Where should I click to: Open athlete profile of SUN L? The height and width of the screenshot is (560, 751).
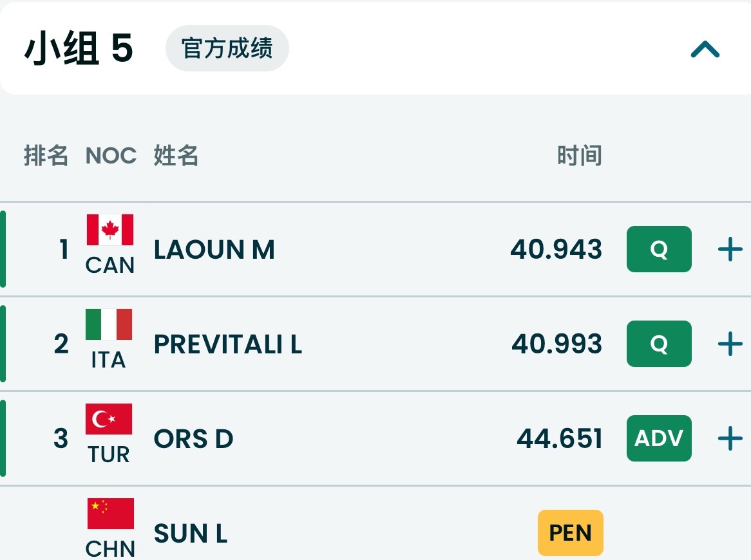191,534
